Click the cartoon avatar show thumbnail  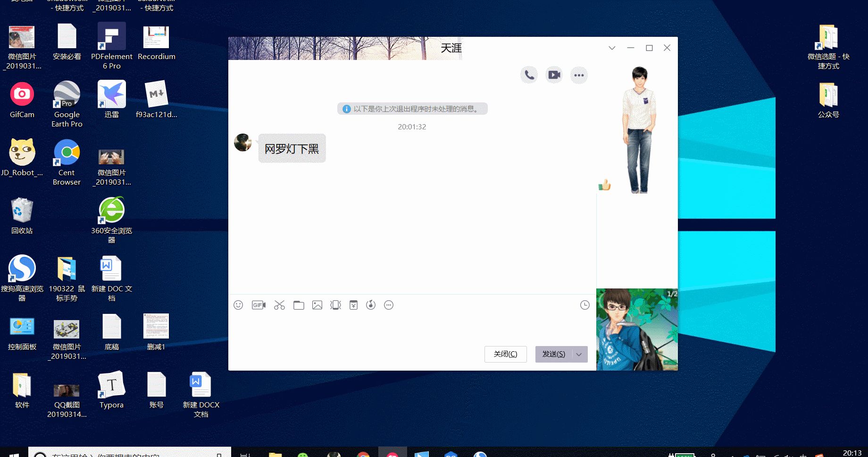637,330
